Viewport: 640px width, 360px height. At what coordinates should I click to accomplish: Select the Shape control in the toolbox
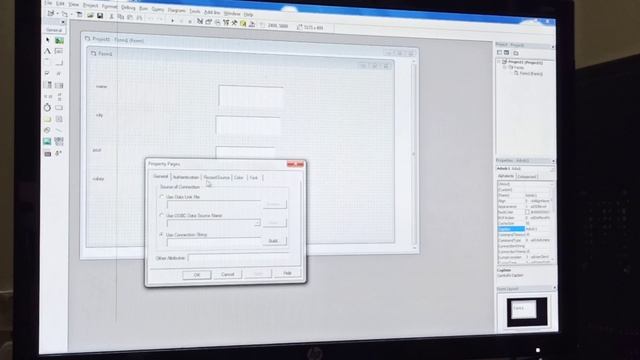[x=47, y=130]
